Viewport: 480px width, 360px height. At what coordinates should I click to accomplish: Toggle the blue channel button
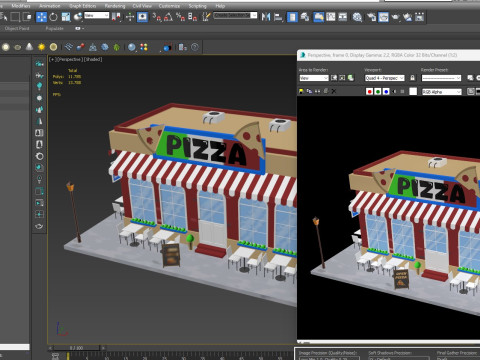click(386, 91)
